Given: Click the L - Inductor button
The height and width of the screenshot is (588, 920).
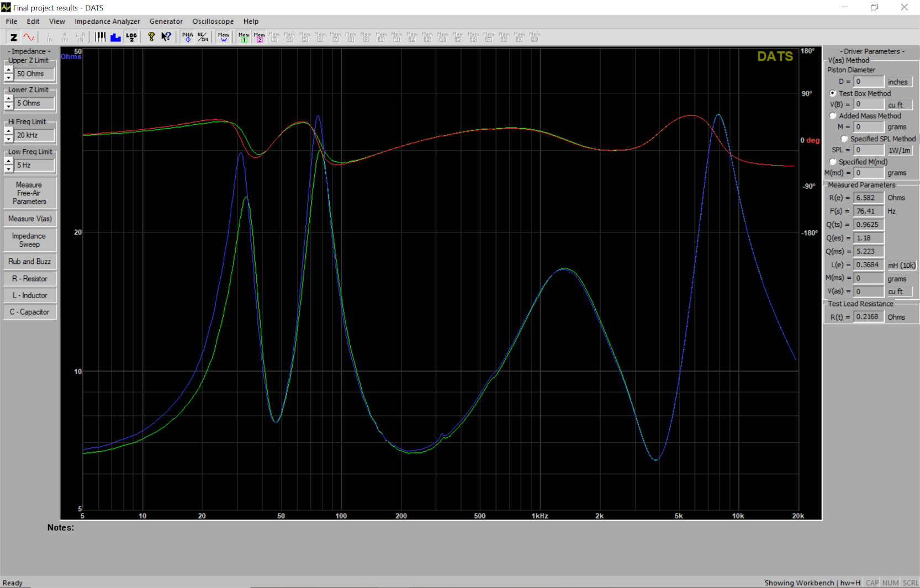Looking at the screenshot, I should tap(30, 295).
